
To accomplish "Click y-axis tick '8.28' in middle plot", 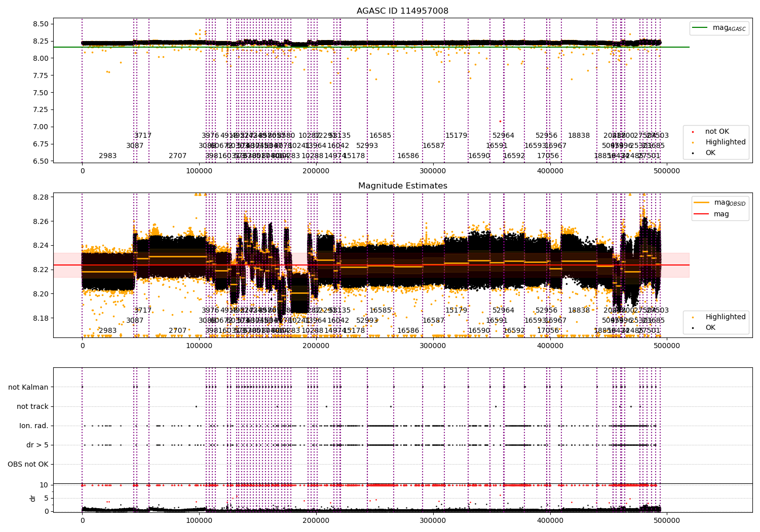I will 41,197.
